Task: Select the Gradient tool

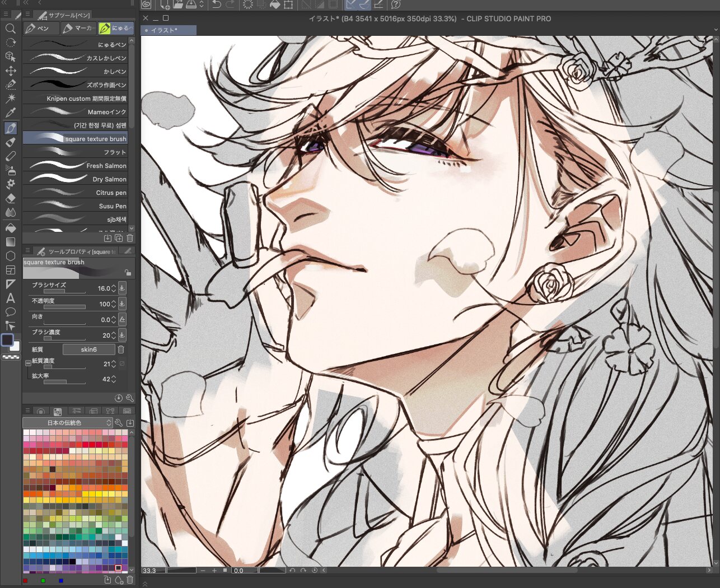Action: [x=10, y=242]
